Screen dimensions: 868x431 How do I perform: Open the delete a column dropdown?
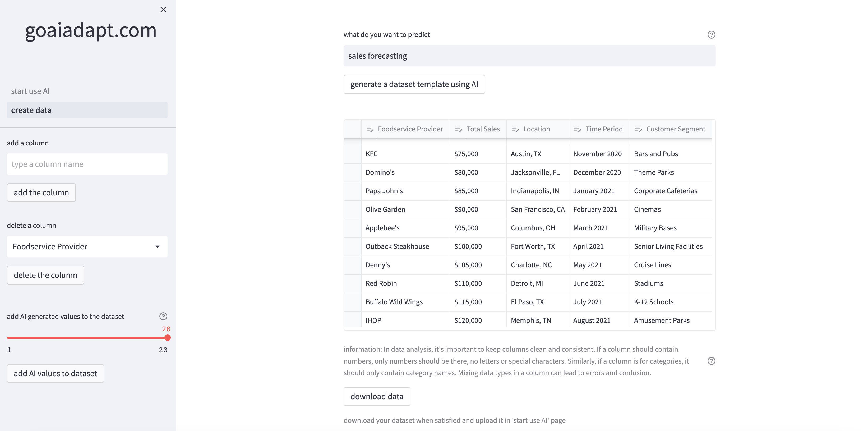point(87,247)
